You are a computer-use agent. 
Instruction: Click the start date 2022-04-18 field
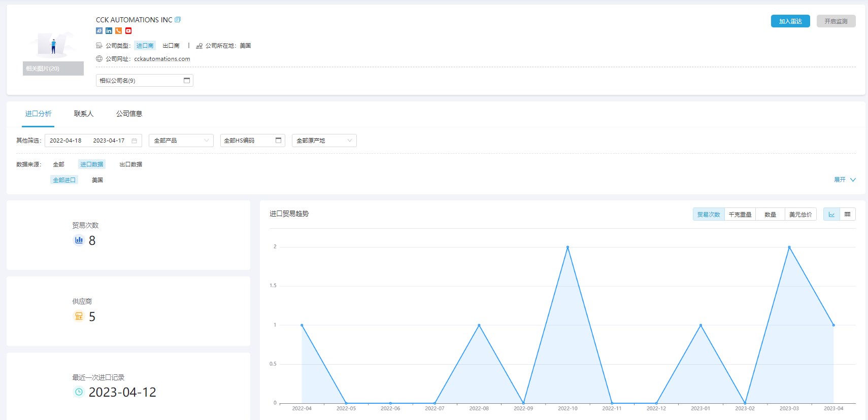coord(65,141)
